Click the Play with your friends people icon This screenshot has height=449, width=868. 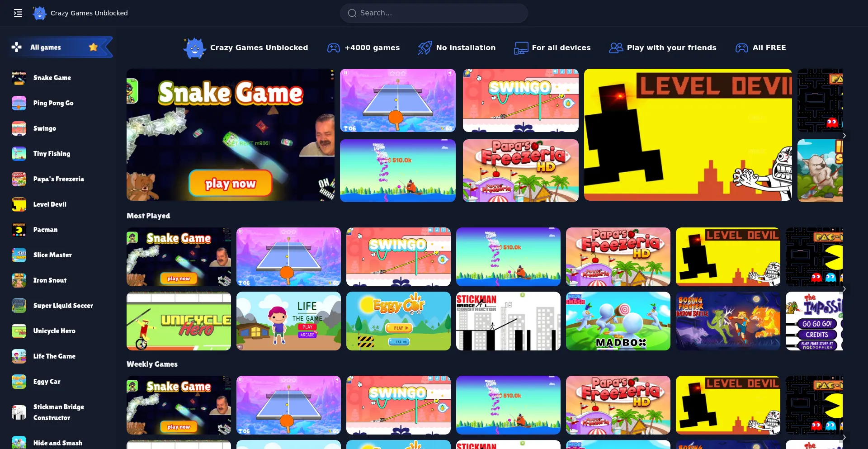click(616, 47)
